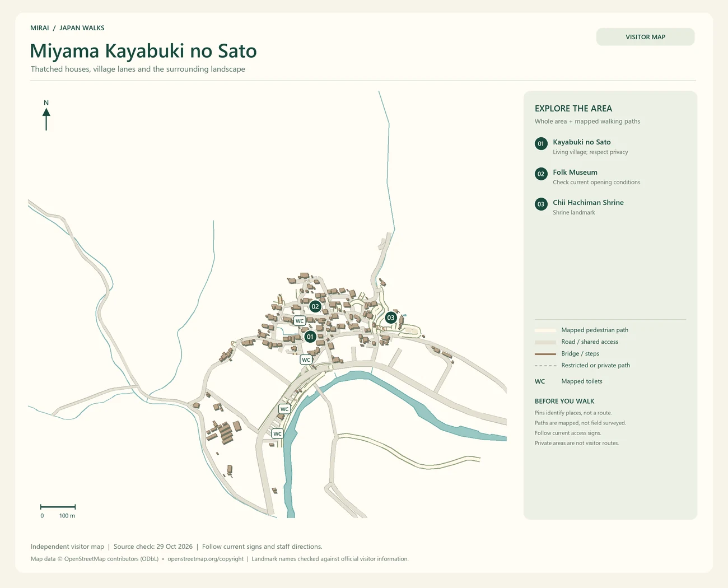Click 'Follow current access signs.'
The width and height of the screenshot is (728, 588).
[x=568, y=433]
